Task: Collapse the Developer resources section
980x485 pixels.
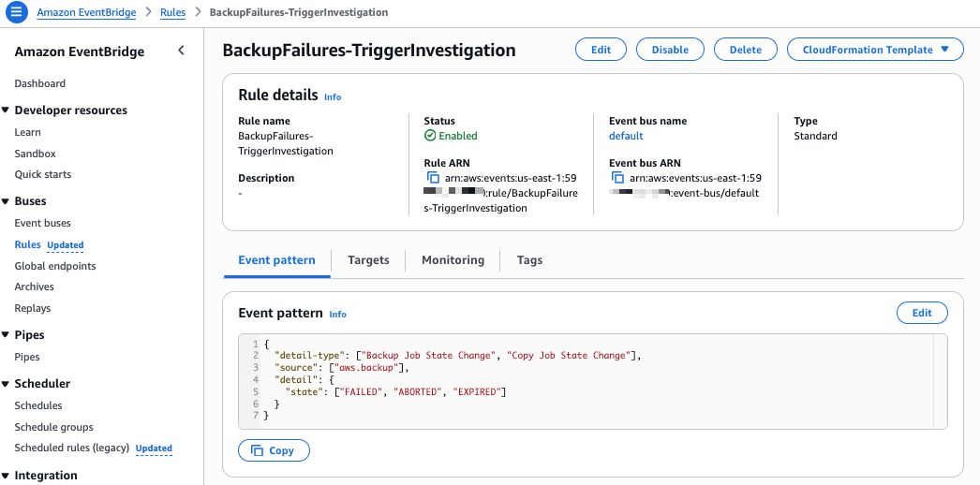Action: 6,110
